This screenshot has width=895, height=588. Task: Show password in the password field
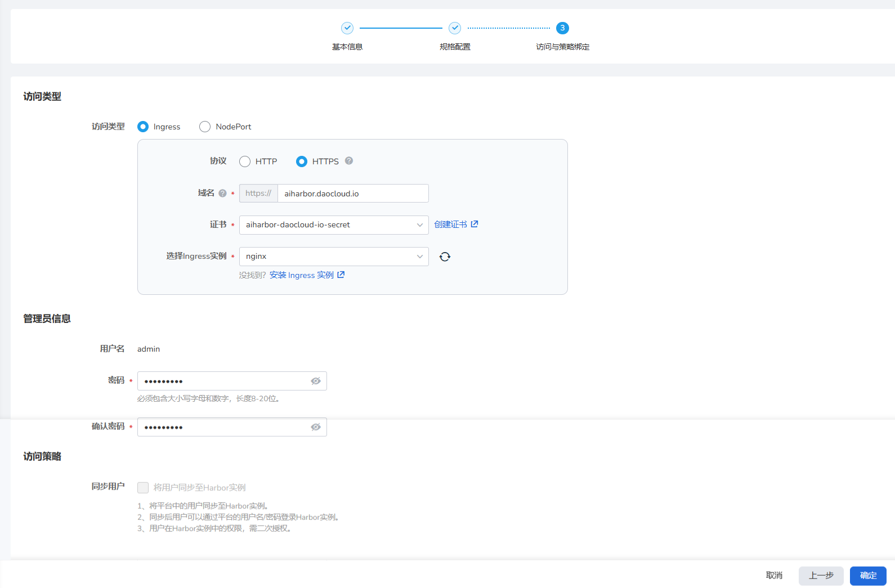click(x=316, y=381)
